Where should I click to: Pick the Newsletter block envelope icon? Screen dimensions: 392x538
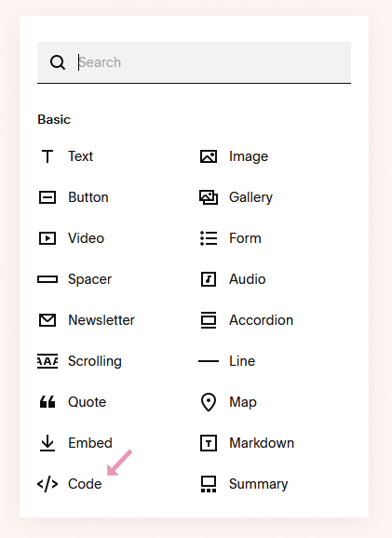[x=47, y=320]
